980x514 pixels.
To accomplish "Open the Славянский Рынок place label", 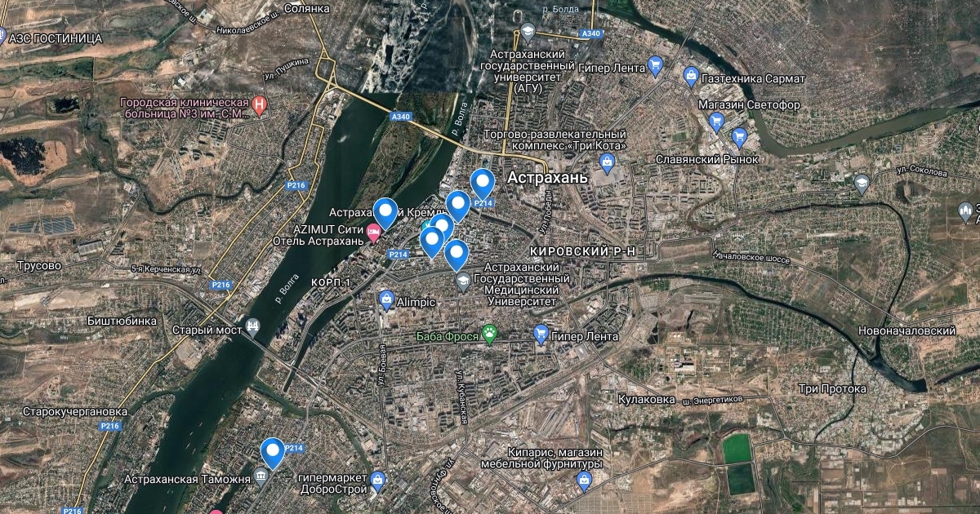I will pyautogui.click(x=707, y=159).
